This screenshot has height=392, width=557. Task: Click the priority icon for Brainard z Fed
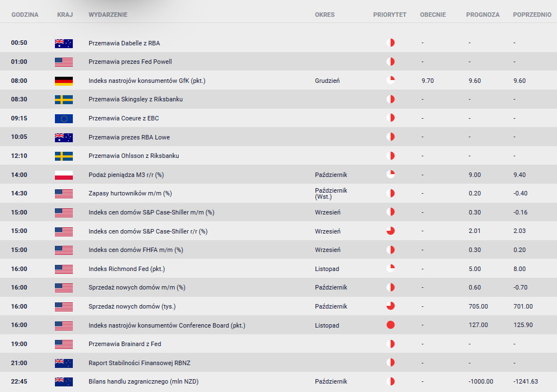391,344
